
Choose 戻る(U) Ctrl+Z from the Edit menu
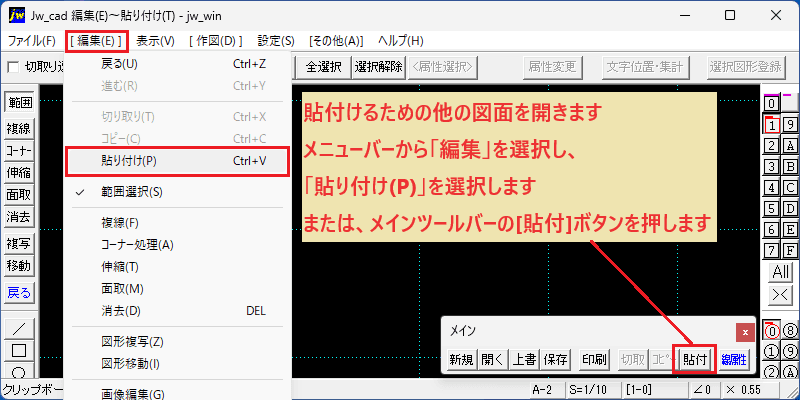(179, 64)
